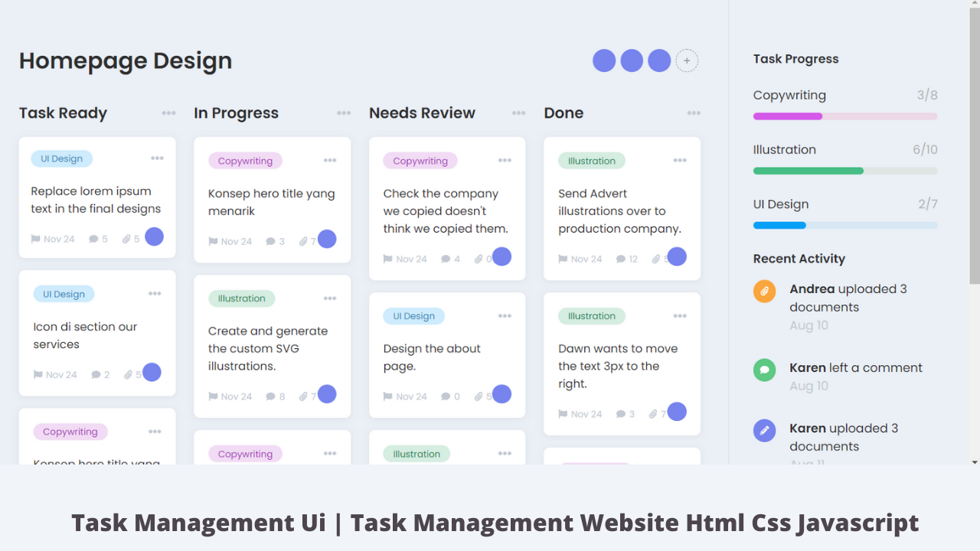Open options for Design the about page card
Image resolution: width=980 pixels, height=551 pixels.
pyautogui.click(x=505, y=316)
